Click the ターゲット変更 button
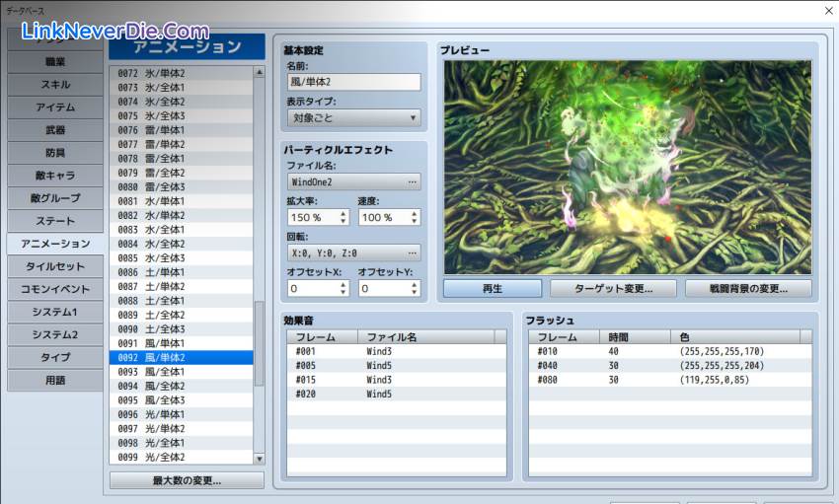The width and height of the screenshot is (839, 504). pyautogui.click(x=614, y=288)
